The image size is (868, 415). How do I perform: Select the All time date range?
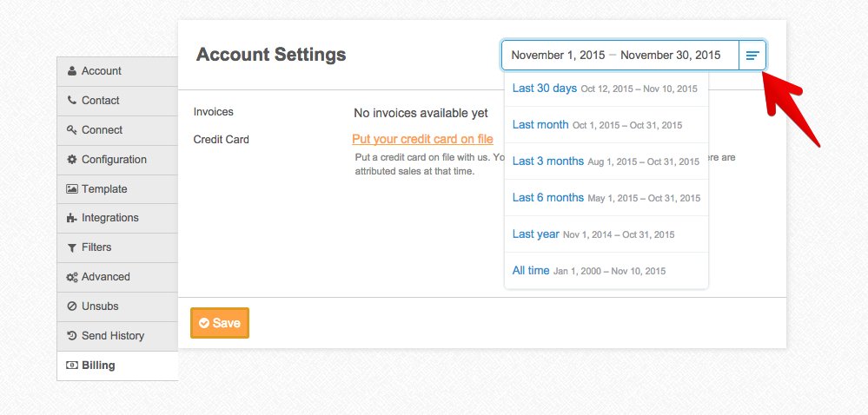pos(531,271)
